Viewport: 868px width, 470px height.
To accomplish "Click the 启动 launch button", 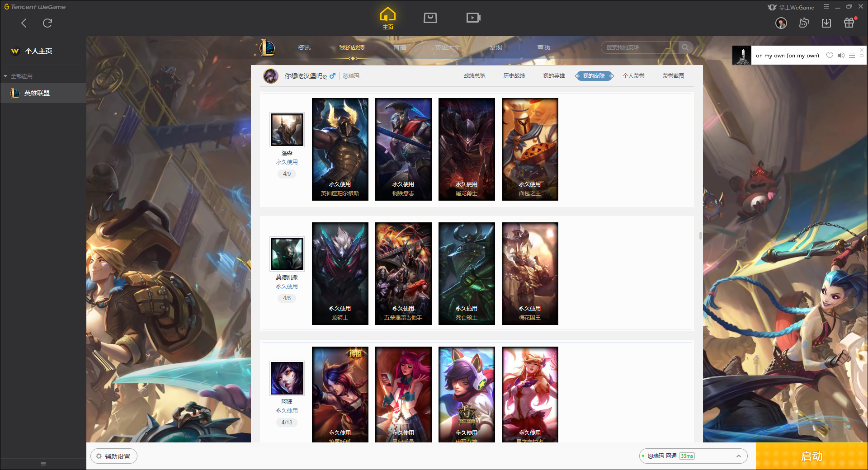I will point(812,456).
